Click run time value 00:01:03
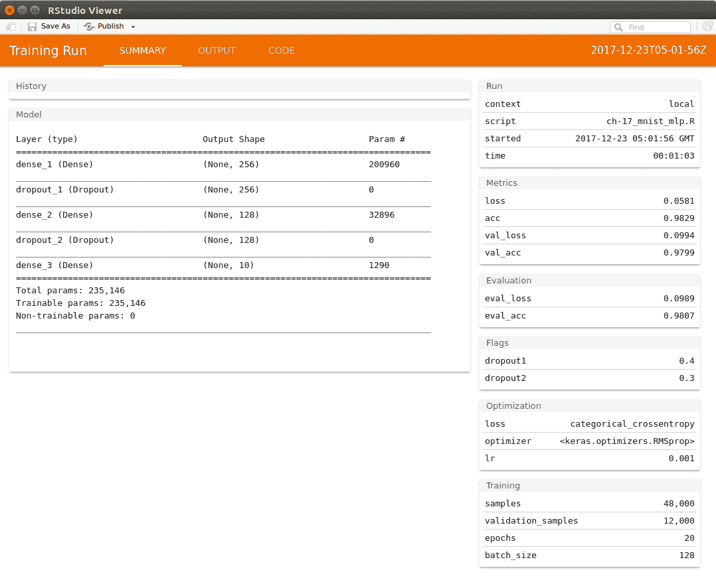716x588 pixels. (x=673, y=155)
